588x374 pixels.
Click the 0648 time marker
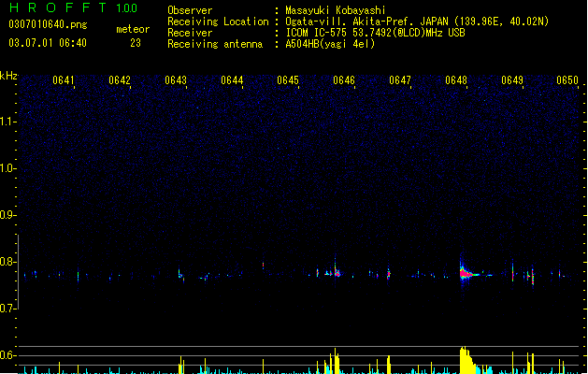coord(456,80)
